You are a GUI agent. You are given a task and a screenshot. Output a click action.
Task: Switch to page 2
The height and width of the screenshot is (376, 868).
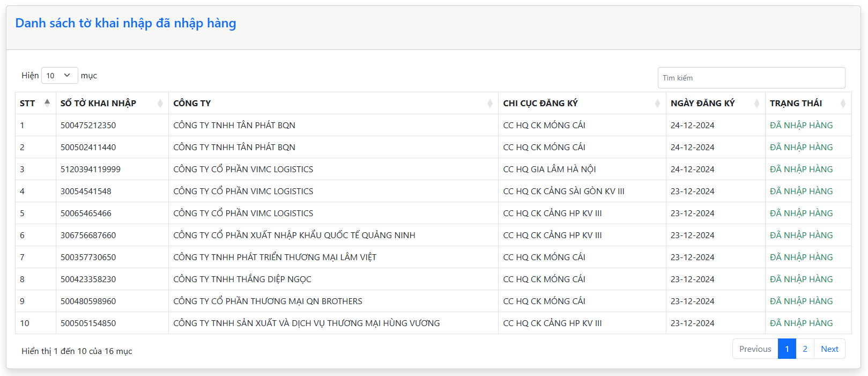coord(805,349)
